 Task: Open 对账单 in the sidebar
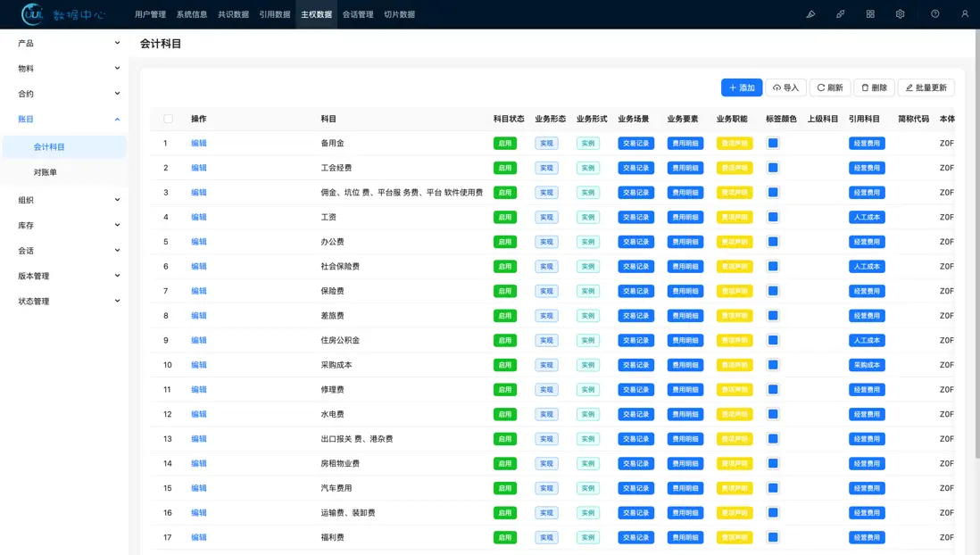pyautogui.click(x=64, y=172)
